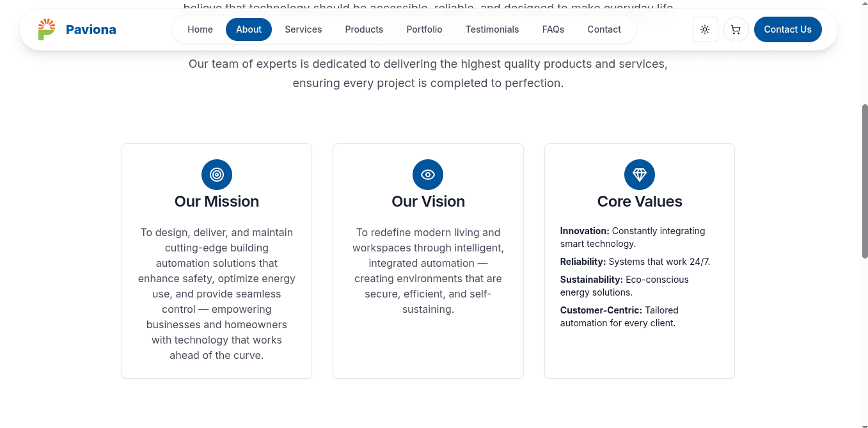Click the Paviona logo icon
This screenshot has width=868, height=428.
(x=47, y=29)
